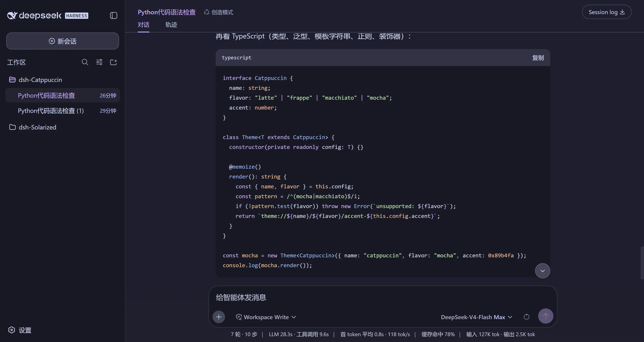644x342 pixels.
Task: Open session Python代码语法检查 (1)
Action: [x=62, y=111]
